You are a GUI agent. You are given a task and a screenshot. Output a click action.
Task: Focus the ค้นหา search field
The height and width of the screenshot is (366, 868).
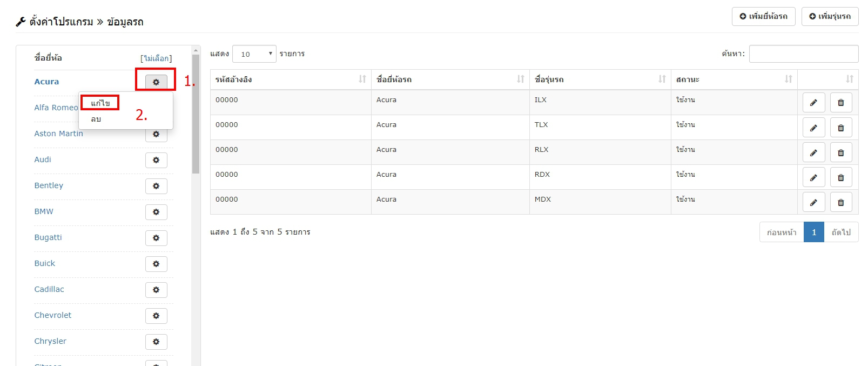pos(804,54)
